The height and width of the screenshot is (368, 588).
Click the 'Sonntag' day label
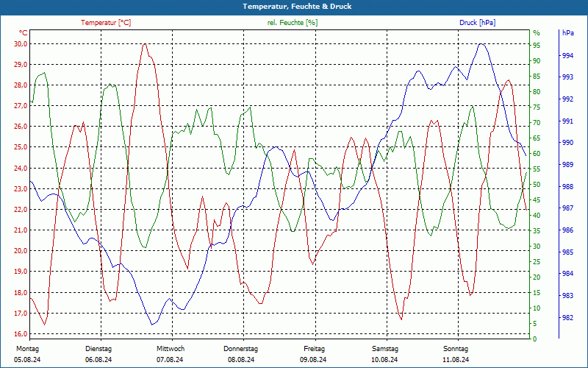[x=456, y=349]
